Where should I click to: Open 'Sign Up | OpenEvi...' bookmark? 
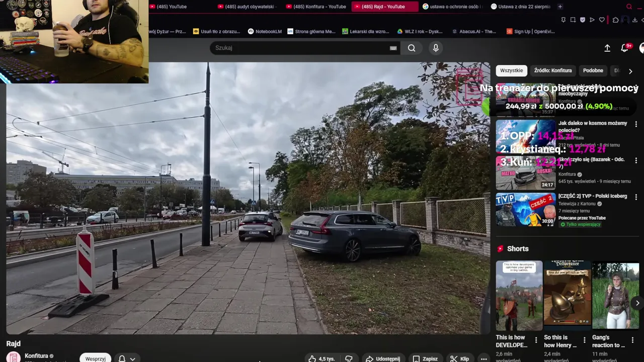tap(530, 31)
